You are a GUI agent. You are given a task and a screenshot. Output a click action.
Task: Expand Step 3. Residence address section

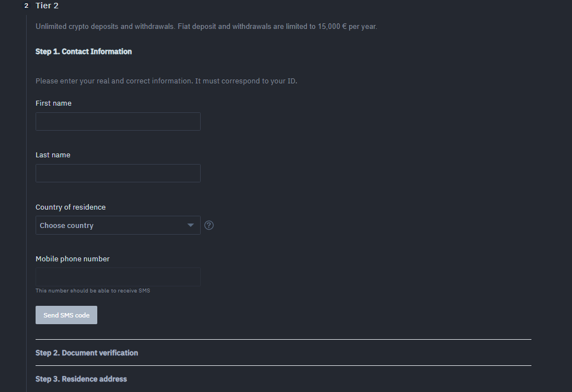click(x=81, y=379)
